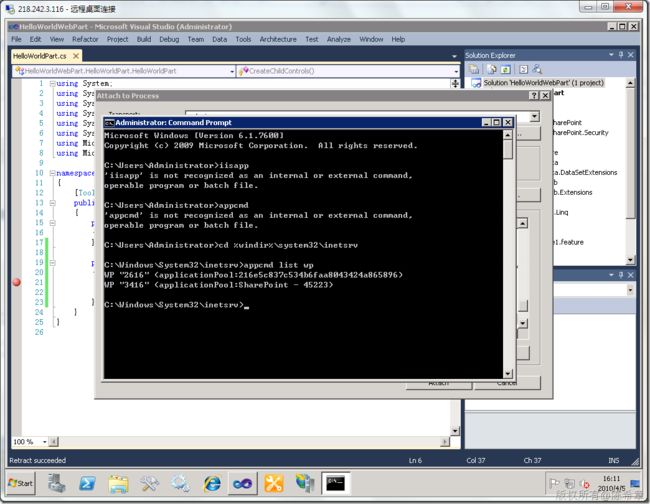Viewport: 650px width, 504px height.
Task: Toggle the breakpoint in the editor margin
Action: pos(15,282)
